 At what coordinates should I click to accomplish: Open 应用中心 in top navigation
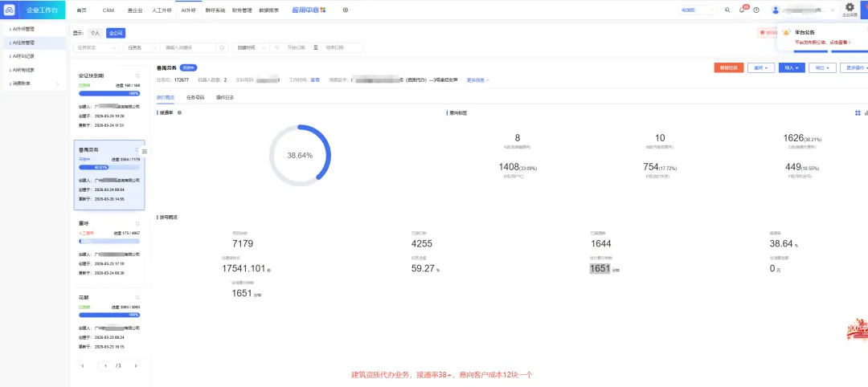(309, 10)
